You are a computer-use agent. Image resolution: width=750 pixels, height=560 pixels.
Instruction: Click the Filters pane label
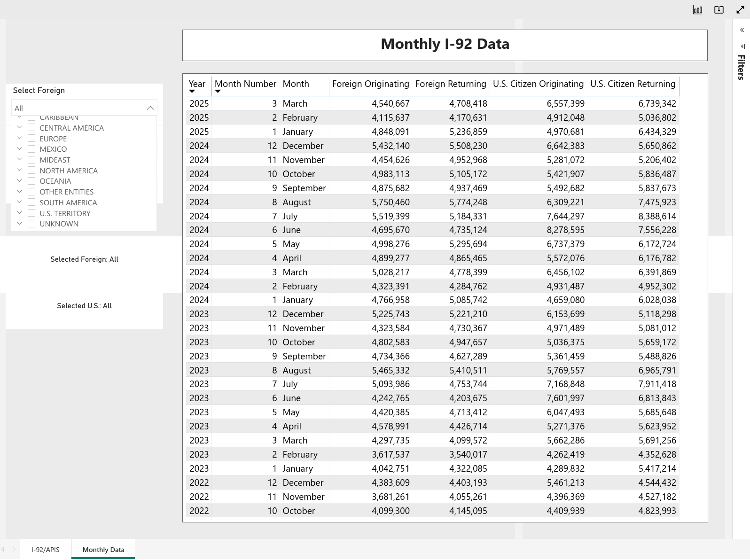tap(742, 67)
